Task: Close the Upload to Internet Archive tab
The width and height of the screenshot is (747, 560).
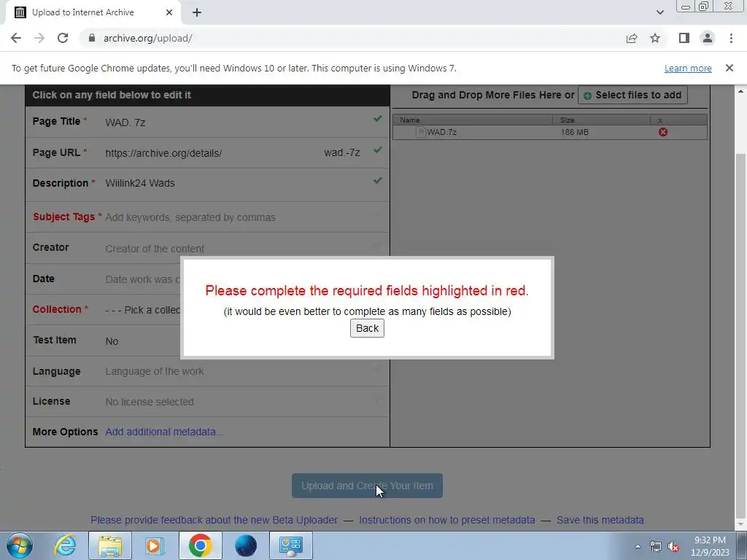Action: click(169, 12)
